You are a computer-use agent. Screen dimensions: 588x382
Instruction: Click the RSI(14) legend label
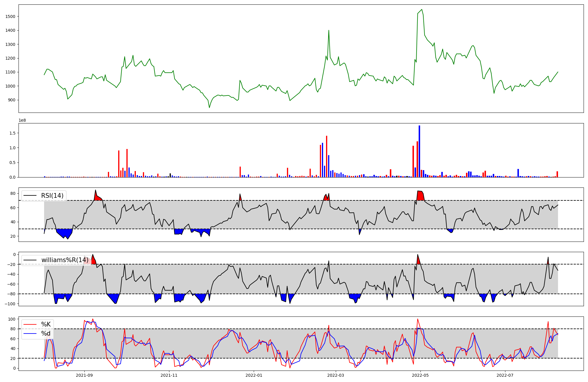[x=52, y=196]
